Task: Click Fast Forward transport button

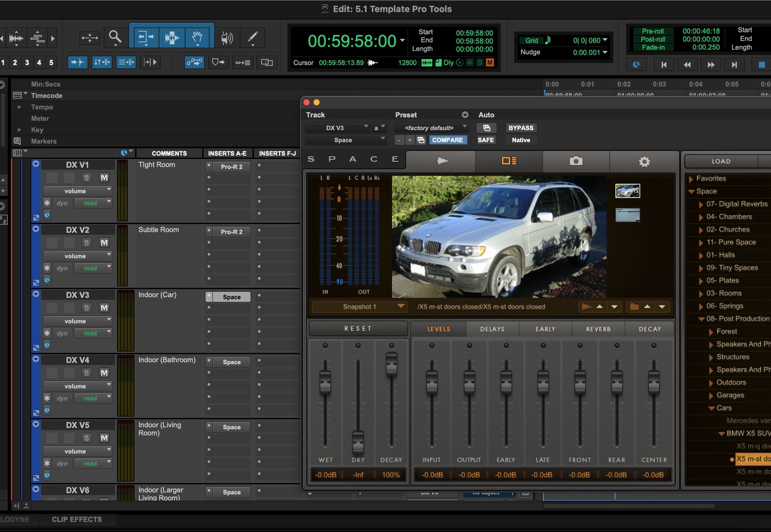Action: (x=711, y=64)
